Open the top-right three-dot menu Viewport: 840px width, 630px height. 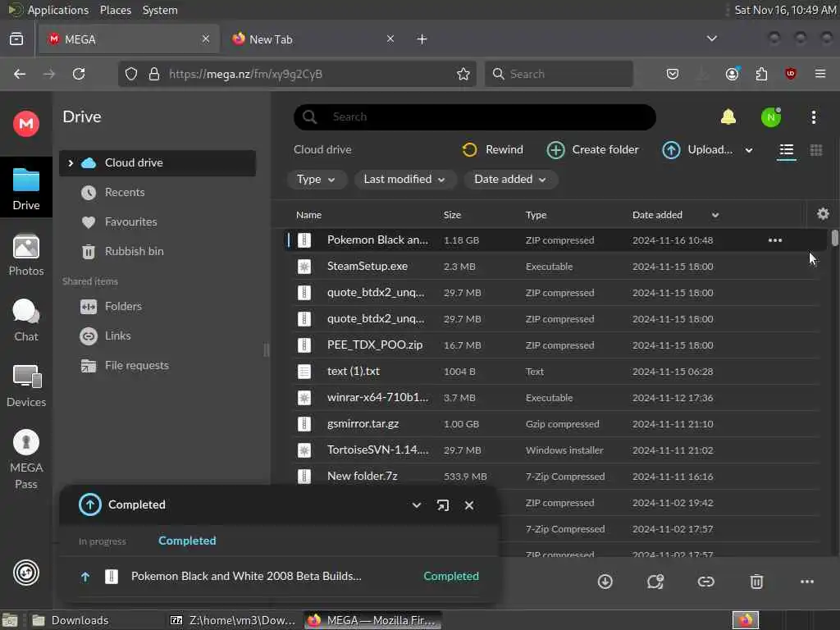coord(813,117)
